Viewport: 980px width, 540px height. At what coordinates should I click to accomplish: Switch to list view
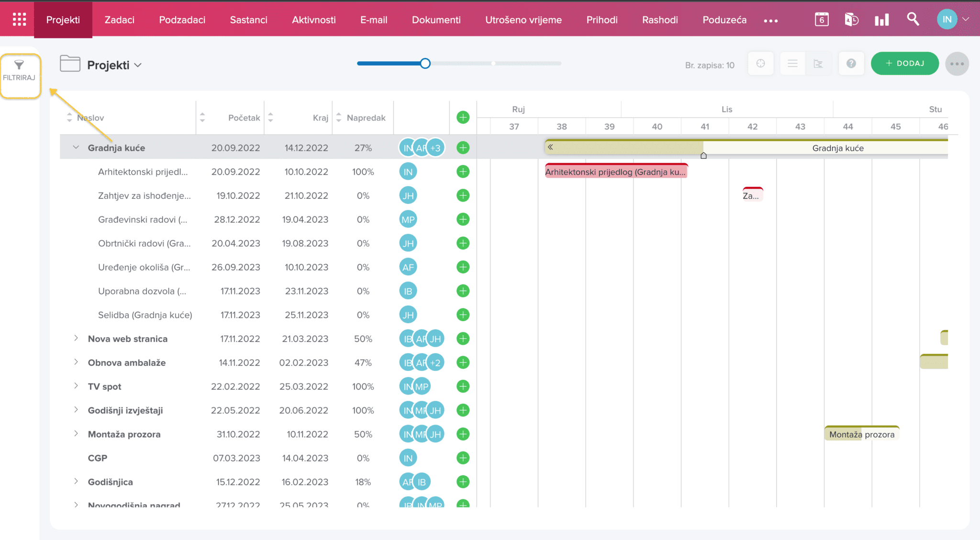(792, 64)
